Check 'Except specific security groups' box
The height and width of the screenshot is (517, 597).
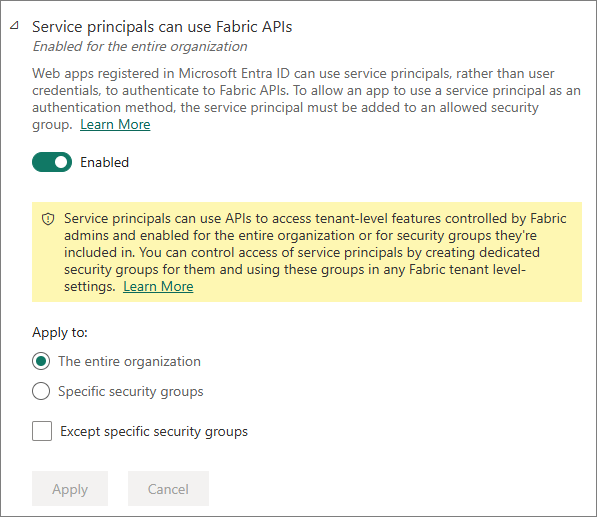(x=42, y=431)
